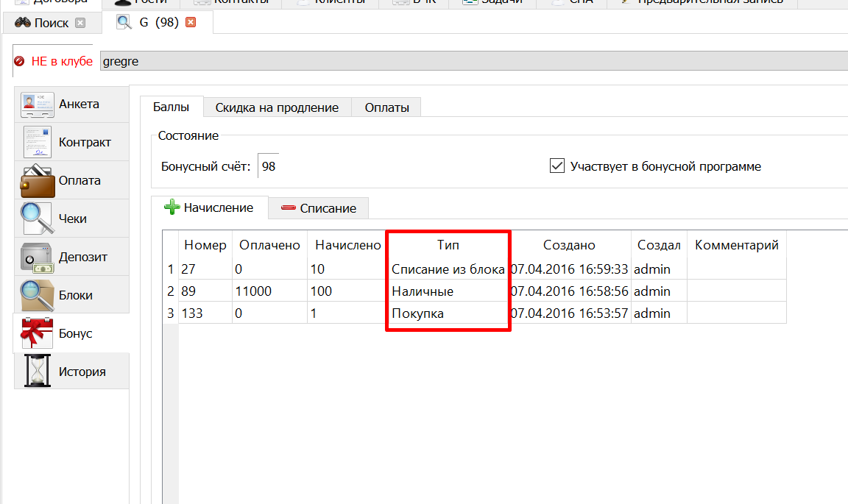Open the История hourglass section
848x504 pixels.
71,372
